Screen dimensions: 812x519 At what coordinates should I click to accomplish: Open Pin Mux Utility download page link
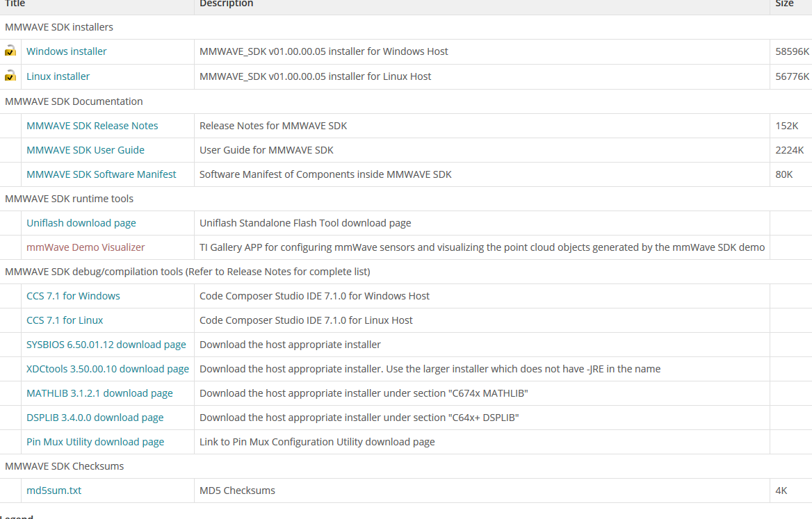click(95, 442)
